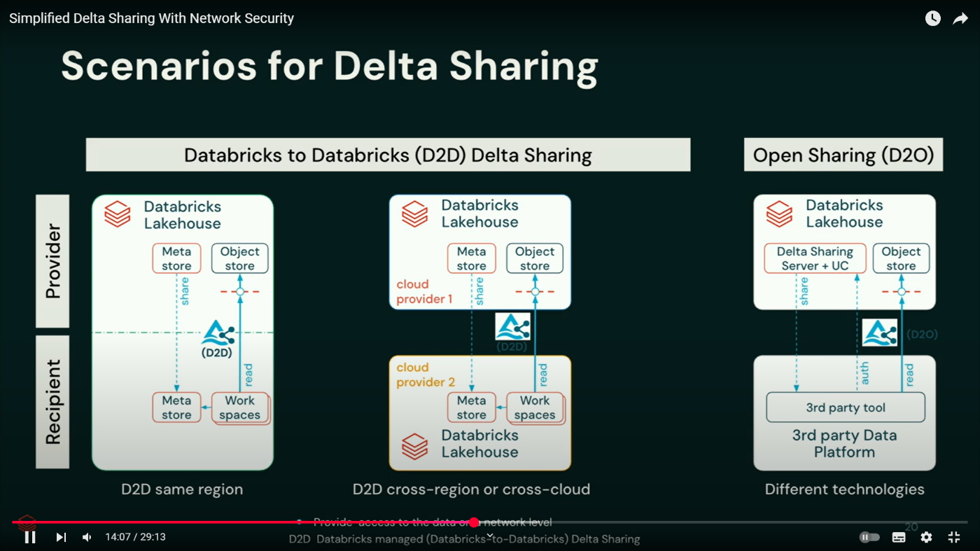The height and width of the screenshot is (551, 980).
Task: Click the 'auth' arrow label
Action: click(x=864, y=374)
